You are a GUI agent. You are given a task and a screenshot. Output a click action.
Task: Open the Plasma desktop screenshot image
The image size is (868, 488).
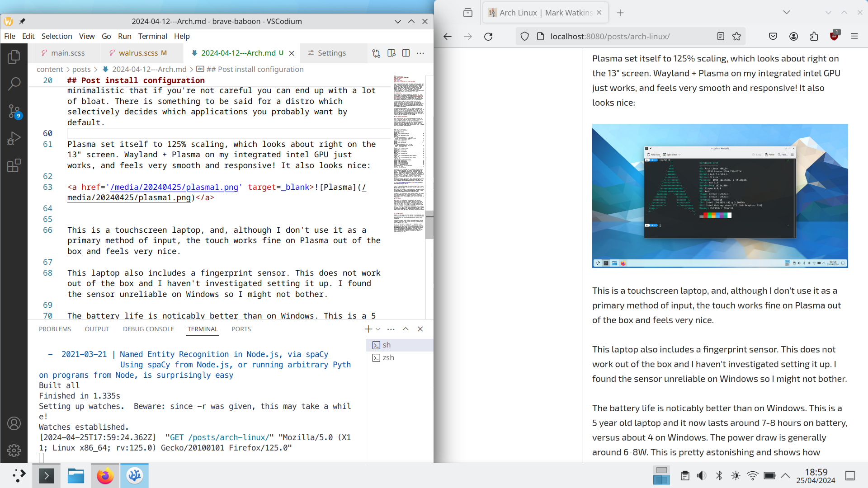(x=720, y=196)
